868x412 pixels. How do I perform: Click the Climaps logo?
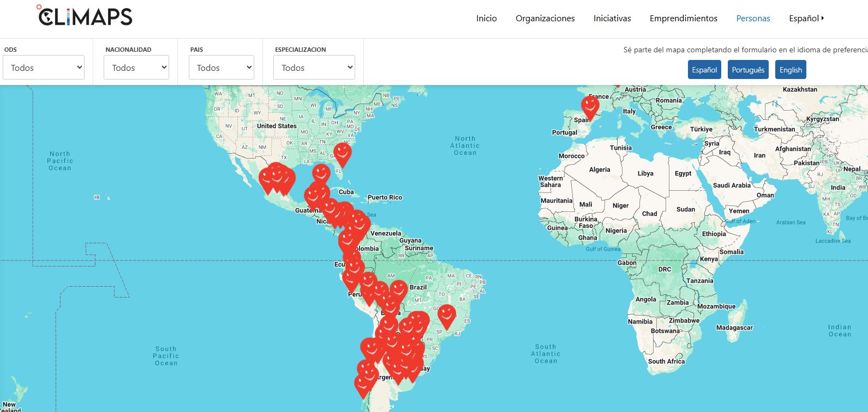pos(85,16)
